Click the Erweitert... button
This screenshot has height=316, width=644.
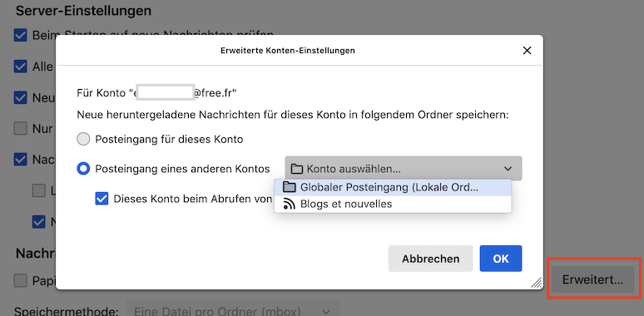tap(592, 279)
